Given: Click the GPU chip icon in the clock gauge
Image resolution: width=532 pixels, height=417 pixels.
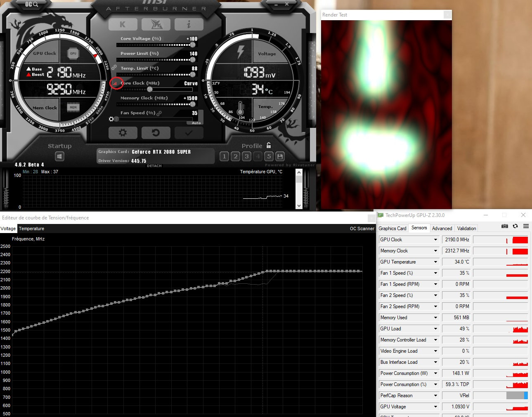Looking at the screenshot, I should click(73, 53).
